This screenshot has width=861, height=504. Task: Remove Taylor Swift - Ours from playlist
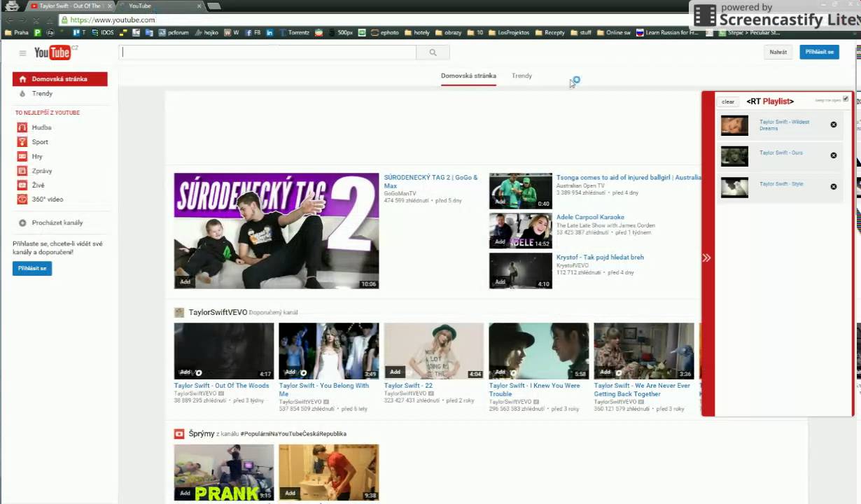[x=834, y=155]
